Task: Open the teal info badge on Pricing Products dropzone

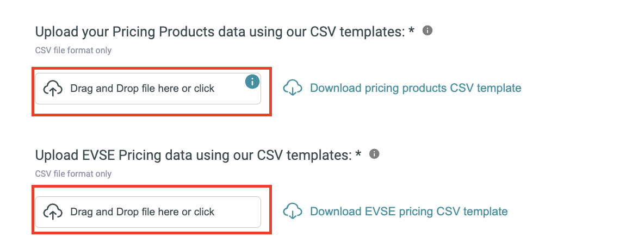Action: 252,82
